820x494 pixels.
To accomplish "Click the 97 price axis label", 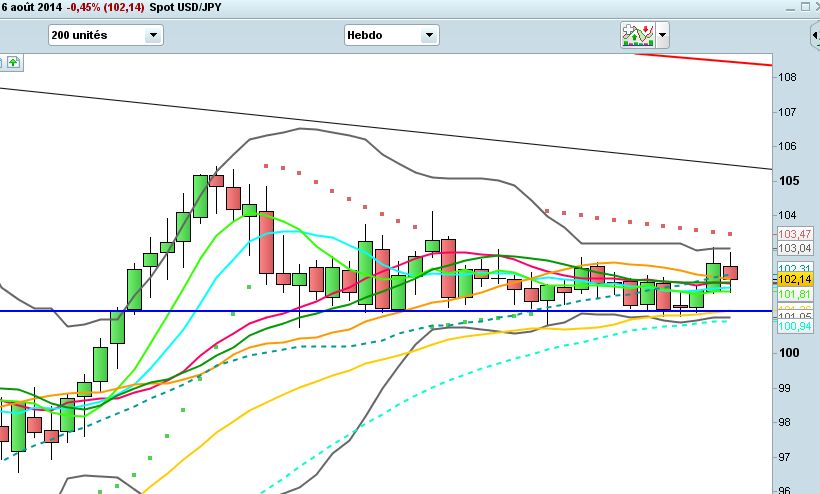I will (x=784, y=457).
